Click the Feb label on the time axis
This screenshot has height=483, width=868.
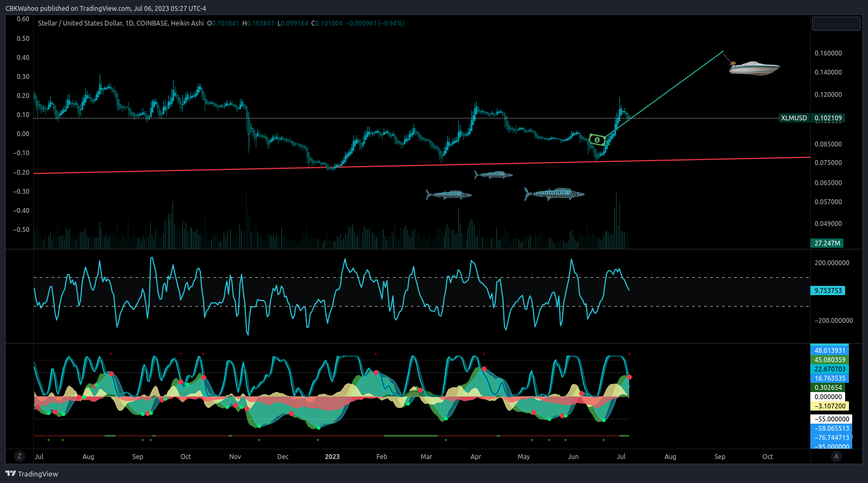(x=382, y=457)
